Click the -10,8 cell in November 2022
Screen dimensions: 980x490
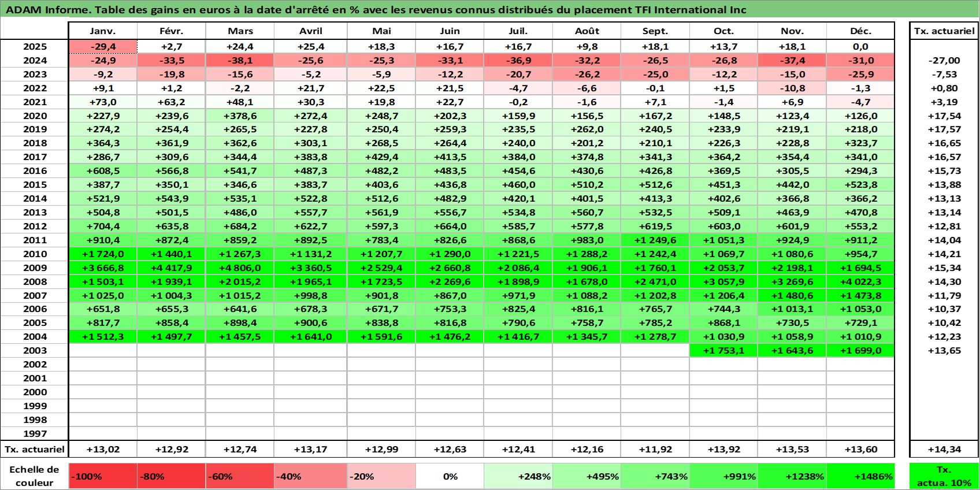792,88
